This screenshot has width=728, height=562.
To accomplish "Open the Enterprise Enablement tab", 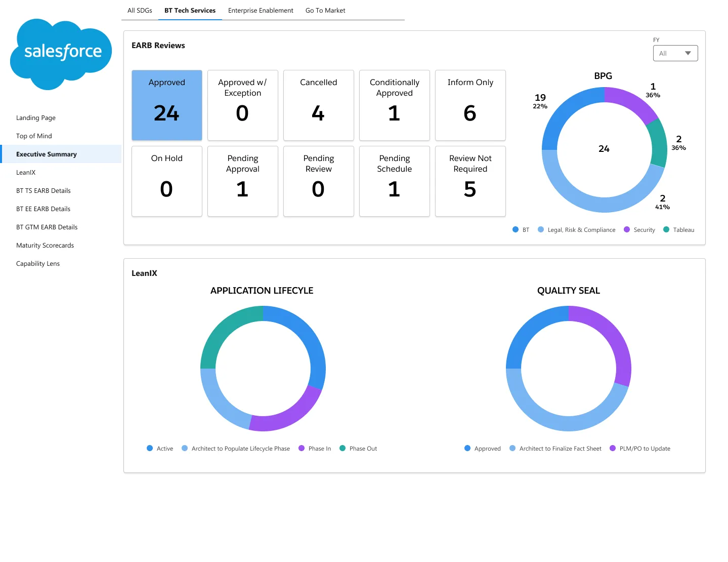I will coord(261,10).
